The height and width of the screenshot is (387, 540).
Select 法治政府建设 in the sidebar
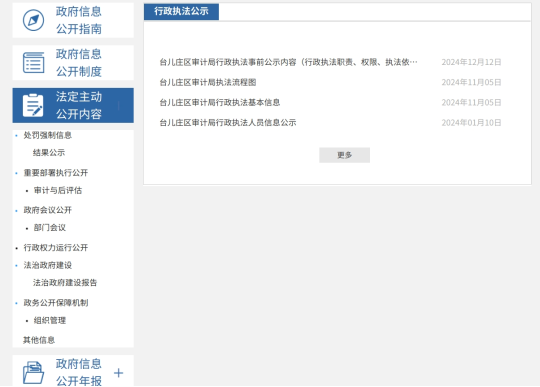point(48,265)
